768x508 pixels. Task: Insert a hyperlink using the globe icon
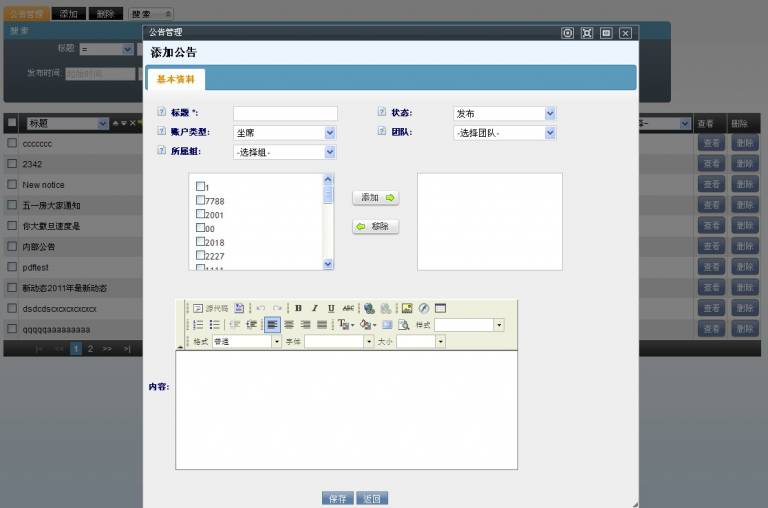click(x=370, y=308)
